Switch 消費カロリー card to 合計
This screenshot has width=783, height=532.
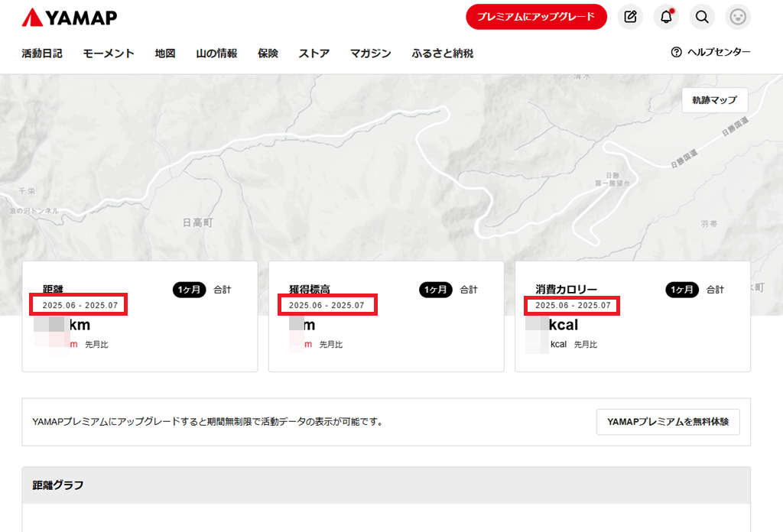715,290
